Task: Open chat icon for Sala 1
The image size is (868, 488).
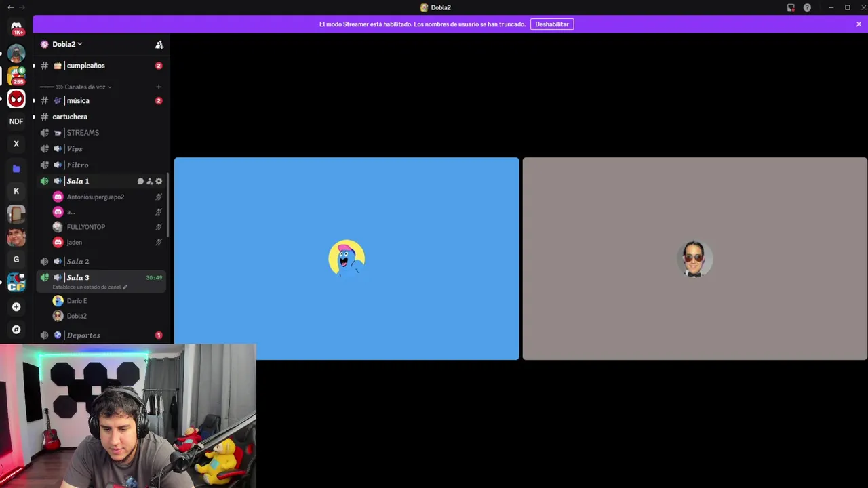Action: (x=140, y=181)
